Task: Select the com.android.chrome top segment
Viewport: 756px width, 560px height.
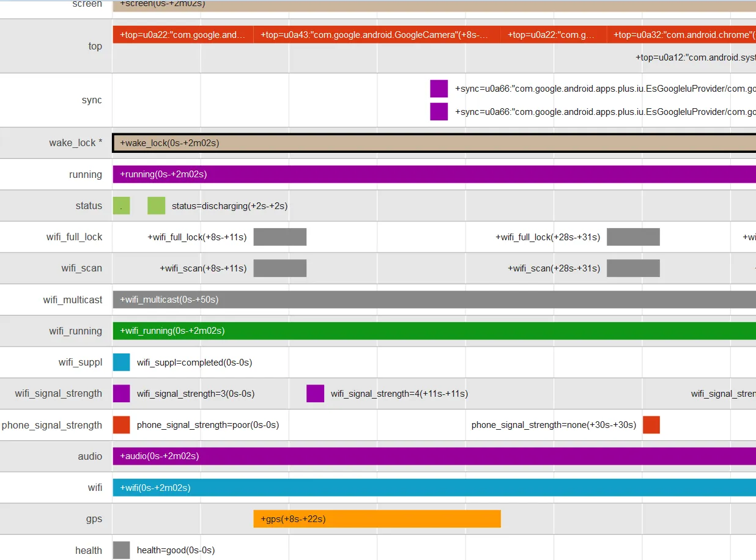Action: click(x=681, y=35)
